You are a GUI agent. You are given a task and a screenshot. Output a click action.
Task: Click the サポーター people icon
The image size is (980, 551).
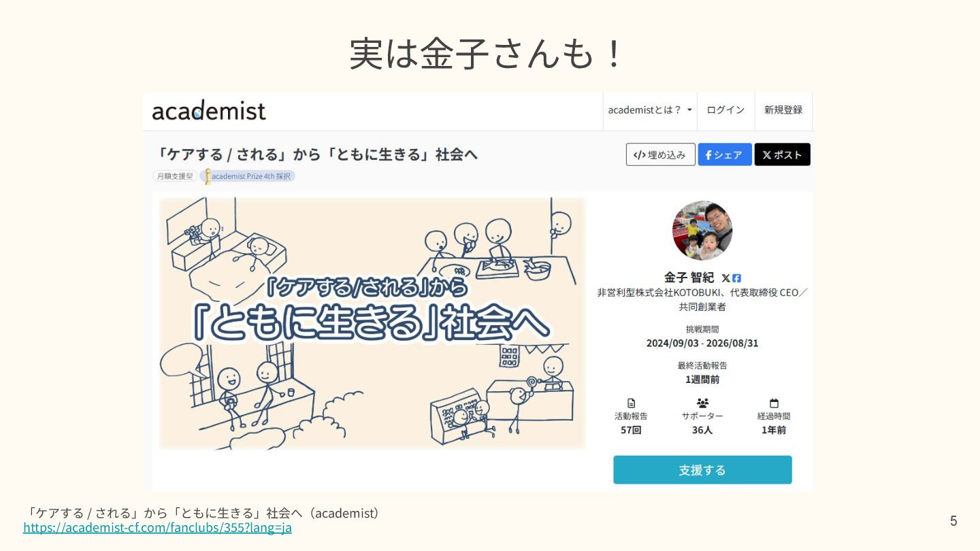[x=702, y=403]
